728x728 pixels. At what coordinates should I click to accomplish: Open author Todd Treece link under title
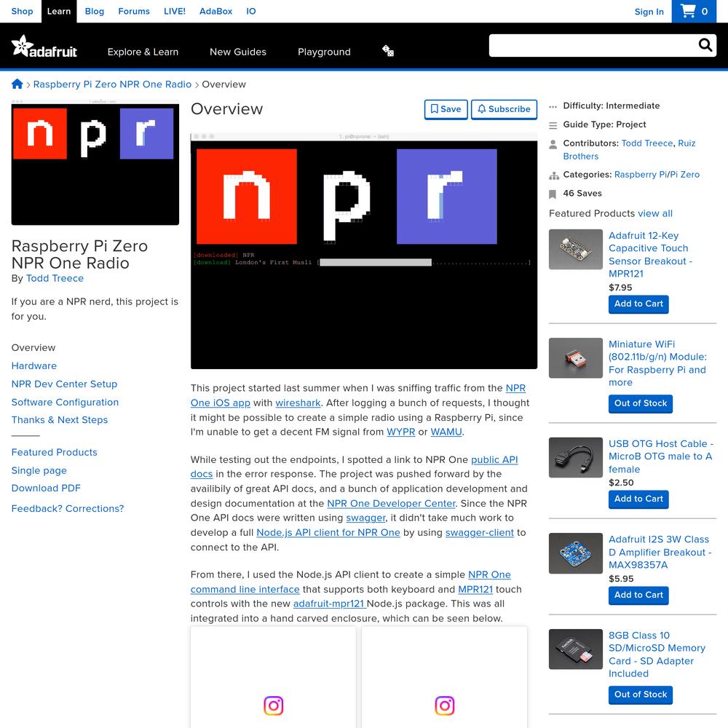click(55, 278)
